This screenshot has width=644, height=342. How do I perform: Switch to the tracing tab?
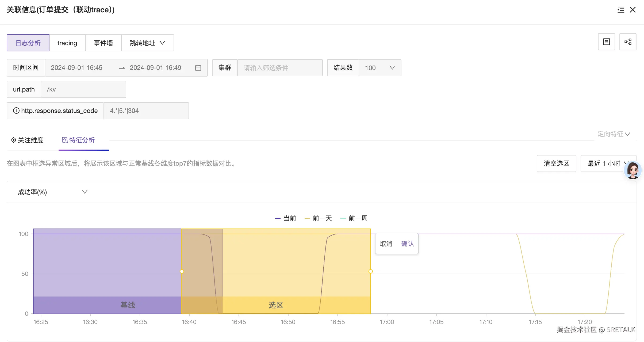(67, 43)
